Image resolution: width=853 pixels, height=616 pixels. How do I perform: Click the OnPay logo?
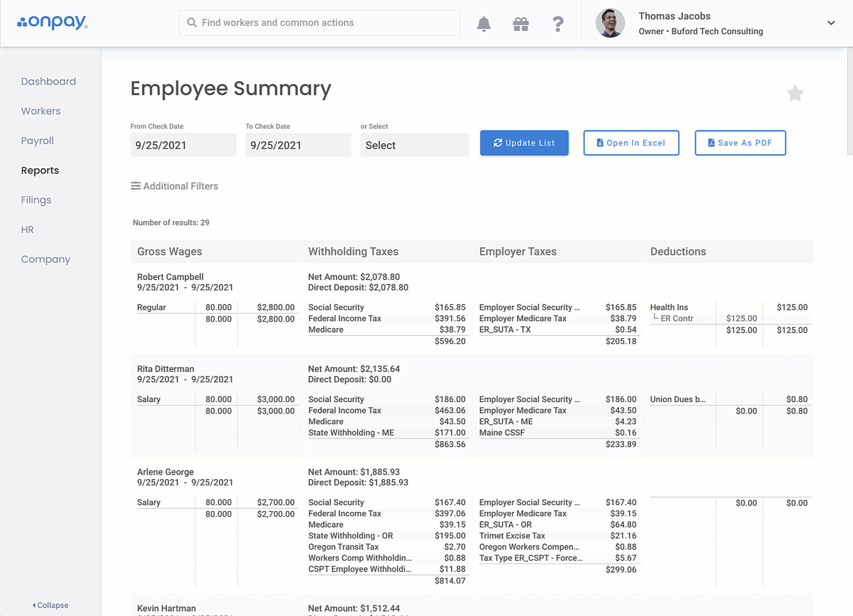(52, 22)
